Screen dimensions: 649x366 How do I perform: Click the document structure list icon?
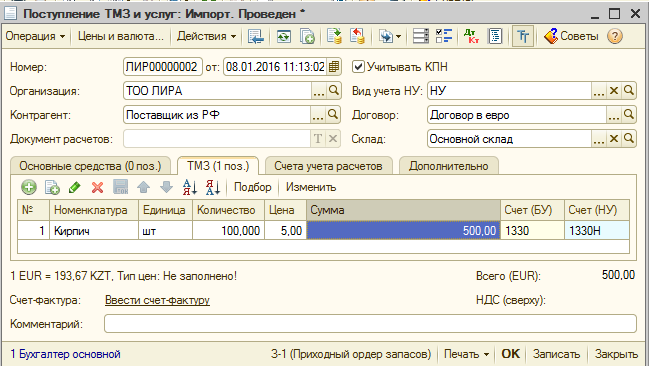tap(421, 36)
